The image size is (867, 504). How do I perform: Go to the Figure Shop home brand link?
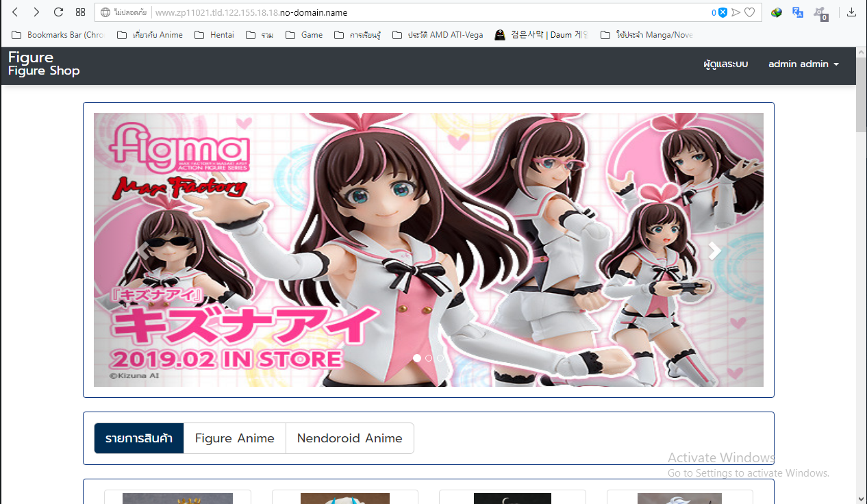tap(44, 64)
